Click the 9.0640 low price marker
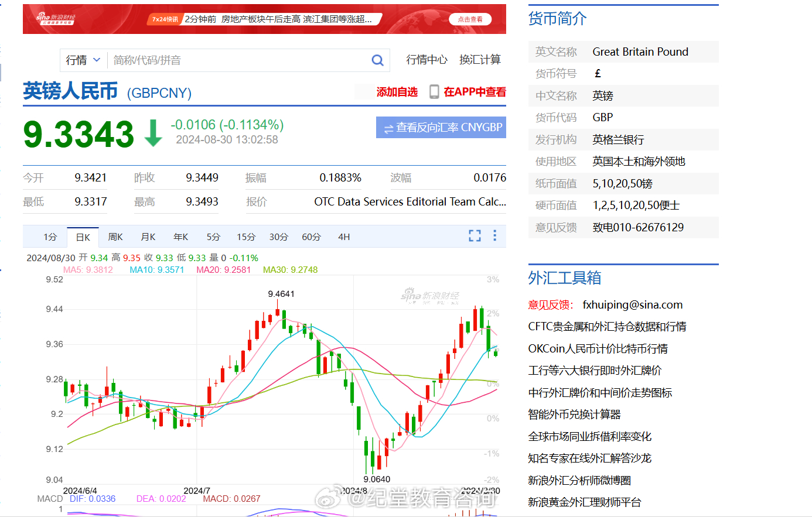This screenshot has height=517, width=812. coord(377,479)
